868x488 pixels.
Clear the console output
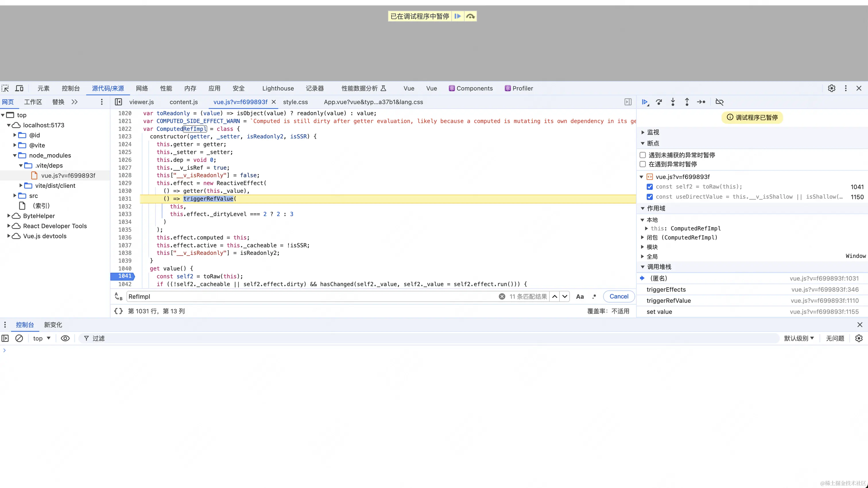click(19, 338)
